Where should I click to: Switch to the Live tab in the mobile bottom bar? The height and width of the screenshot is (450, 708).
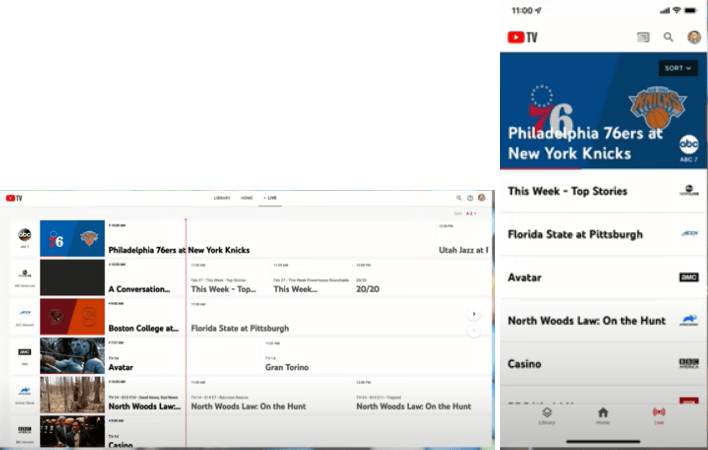659,416
